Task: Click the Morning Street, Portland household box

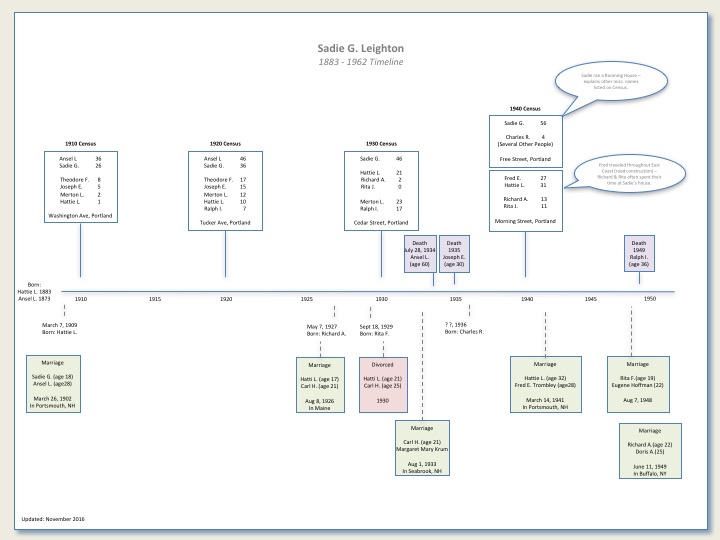Action: [526, 200]
